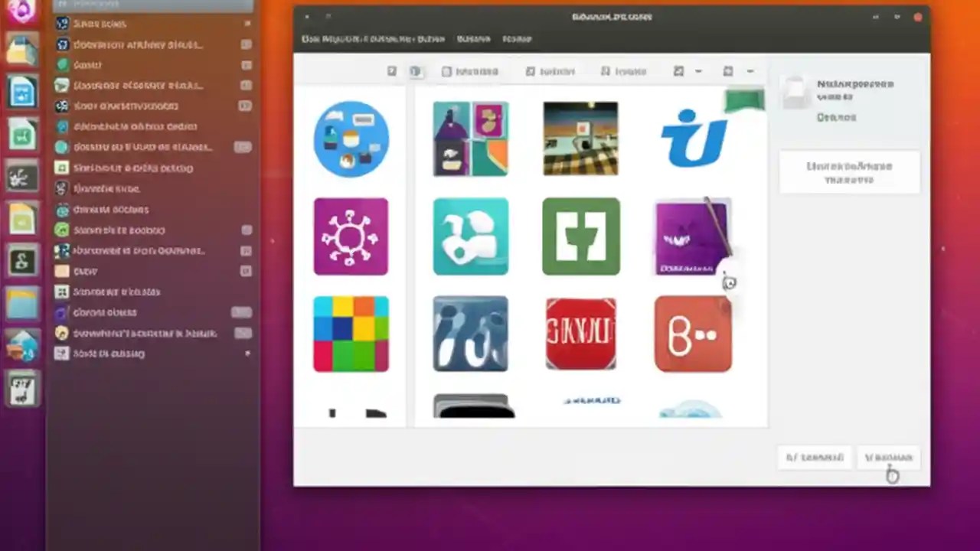Viewport: 980px width, 551px height.
Task: Toggle list view in the toolbar
Action: click(391, 71)
